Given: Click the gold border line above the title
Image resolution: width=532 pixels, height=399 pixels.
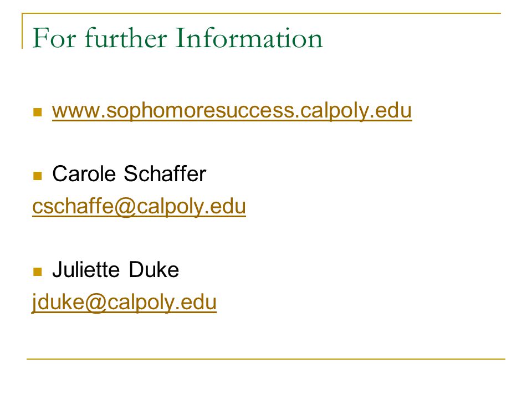Looking at the screenshot, I should point(261,13).
